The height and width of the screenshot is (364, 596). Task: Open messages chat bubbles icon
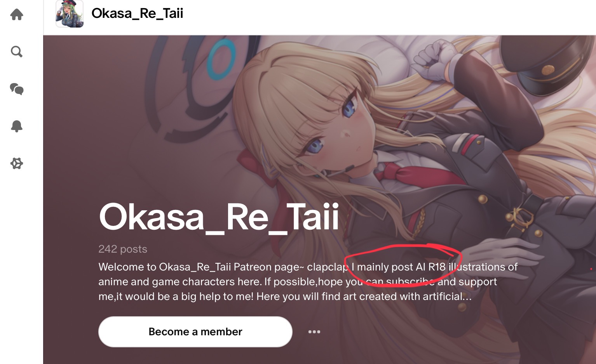pyautogui.click(x=17, y=89)
